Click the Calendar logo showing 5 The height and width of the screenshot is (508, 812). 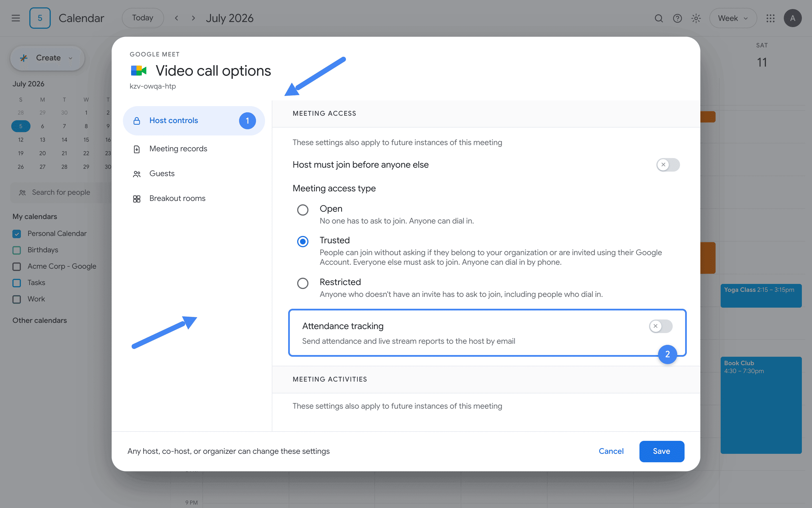point(40,18)
